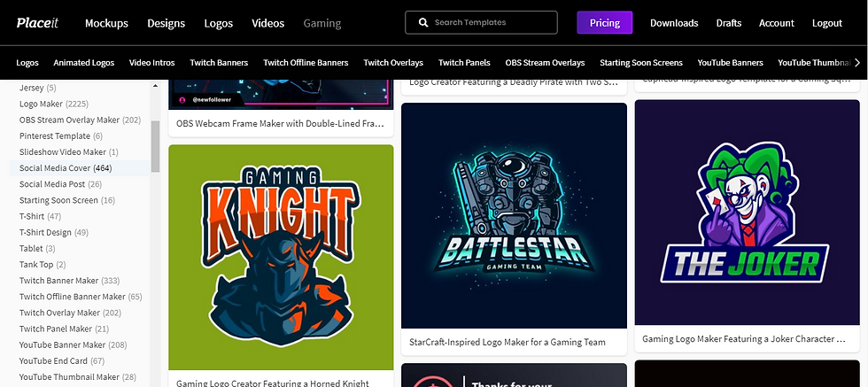Filter by Slideshow Video Maker
The height and width of the screenshot is (387, 868).
[69, 151]
